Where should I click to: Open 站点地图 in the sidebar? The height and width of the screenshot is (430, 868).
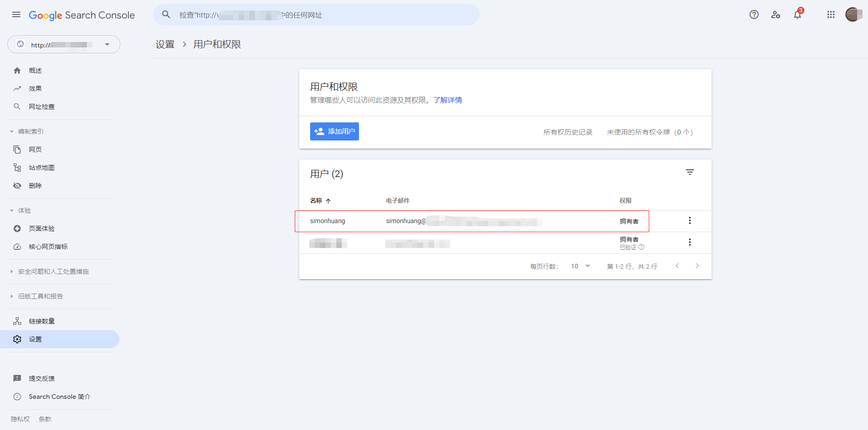point(42,168)
